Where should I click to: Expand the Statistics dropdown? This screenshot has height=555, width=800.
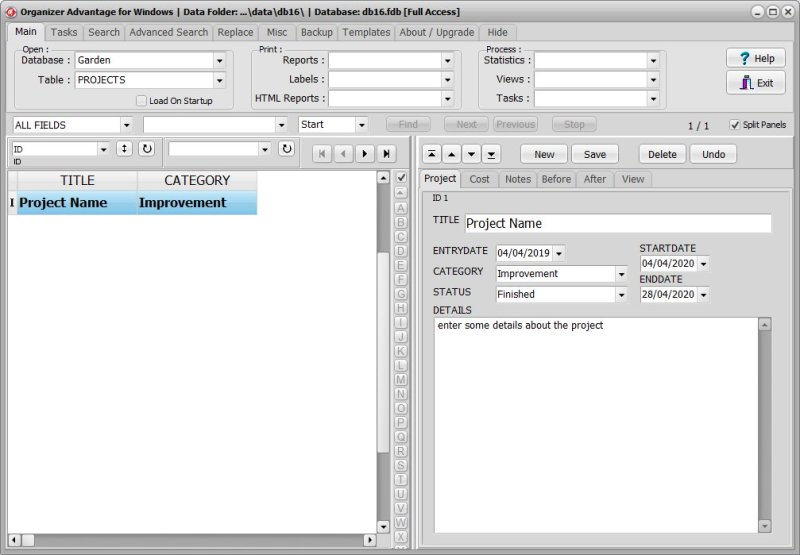coord(653,60)
